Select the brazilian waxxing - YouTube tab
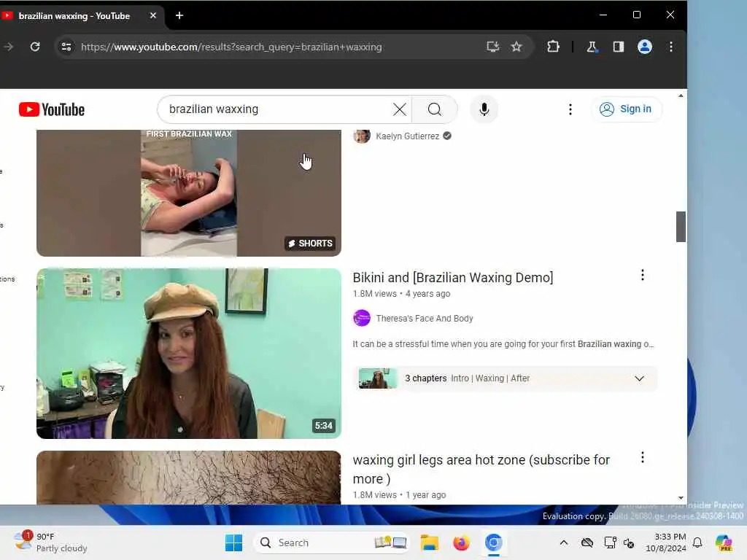747x560 pixels. (74, 16)
